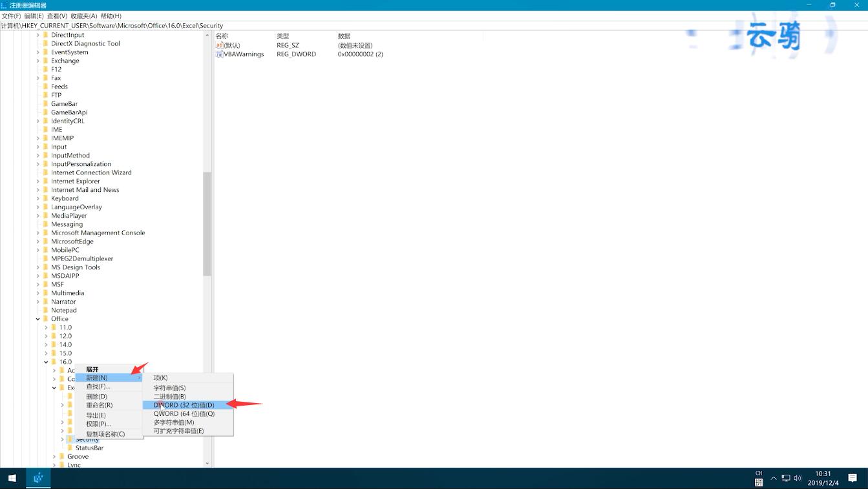Expand the DirectInput tree node
The height and width of the screenshot is (489, 868).
tap(37, 35)
